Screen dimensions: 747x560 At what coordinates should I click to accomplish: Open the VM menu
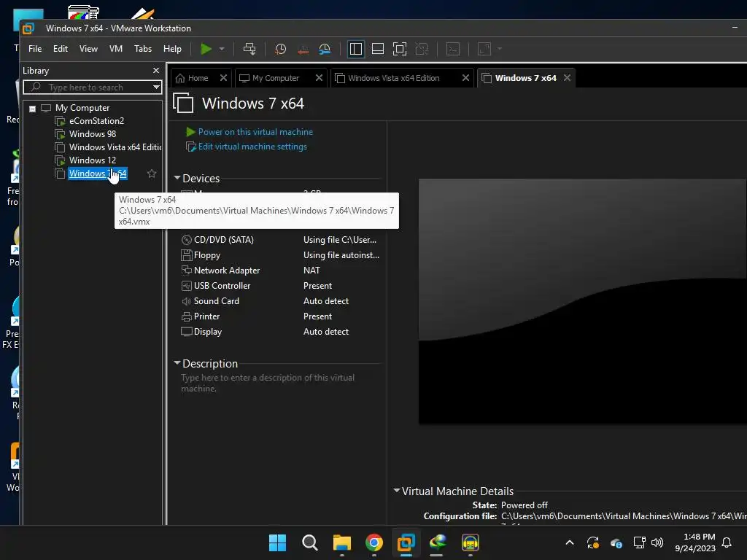coord(116,49)
